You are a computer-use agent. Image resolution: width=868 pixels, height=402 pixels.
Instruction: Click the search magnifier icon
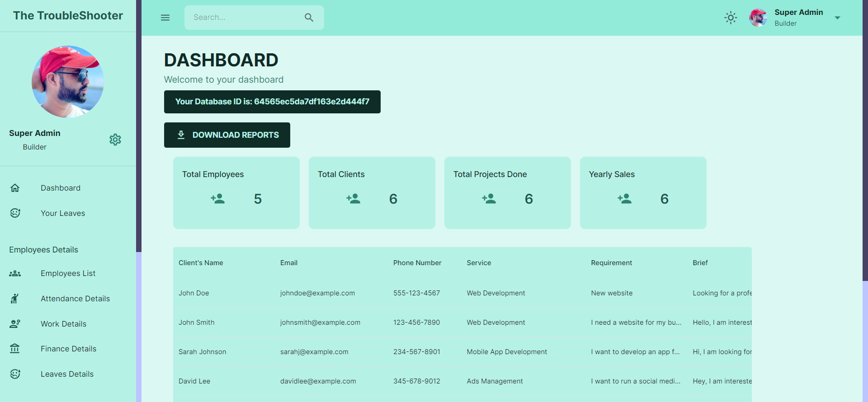(x=309, y=18)
